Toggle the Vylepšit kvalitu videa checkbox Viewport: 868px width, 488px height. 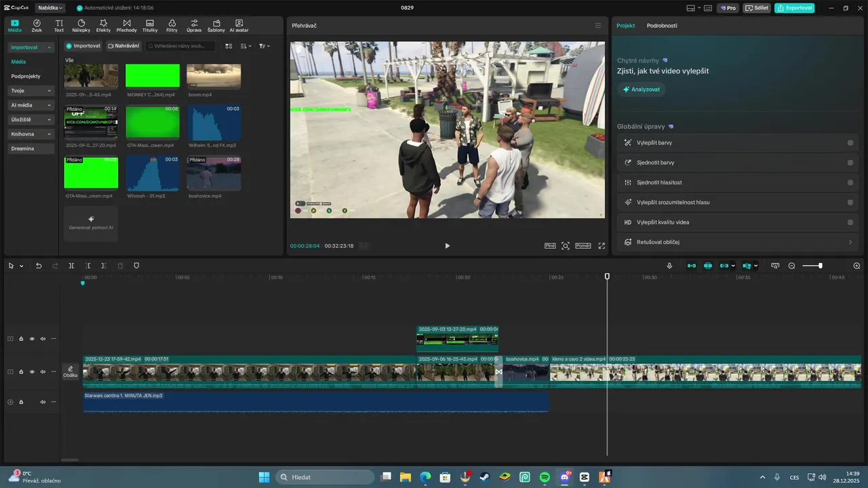click(x=850, y=222)
